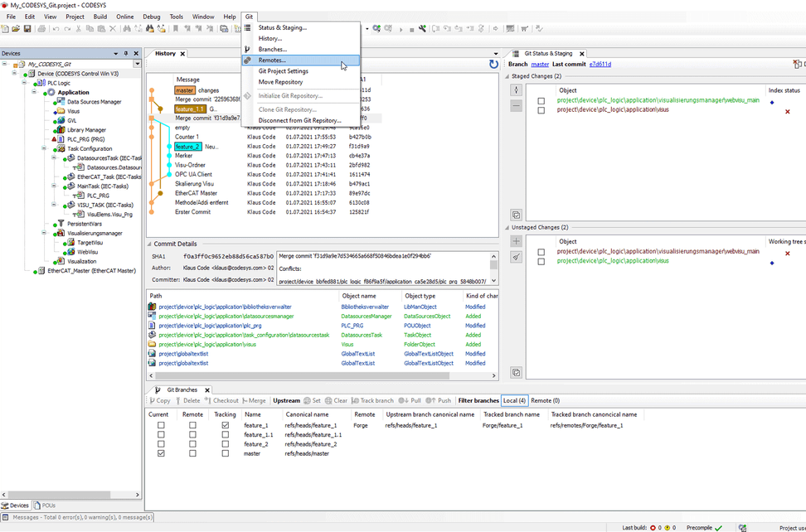This screenshot has width=806, height=532.
Task: Open Git Project Settings menu entry
Action: [300, 71]
